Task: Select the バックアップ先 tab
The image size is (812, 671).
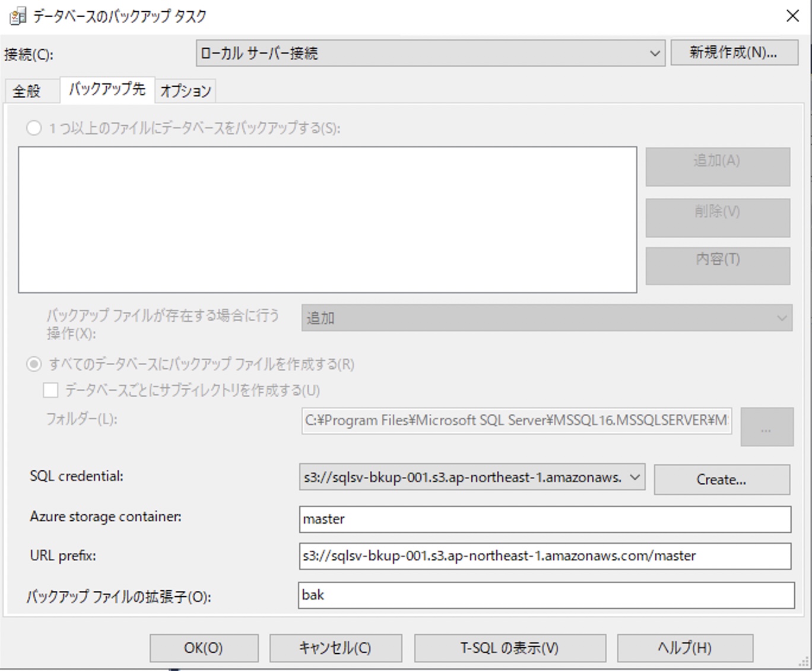Action: [x=107, y=90]
